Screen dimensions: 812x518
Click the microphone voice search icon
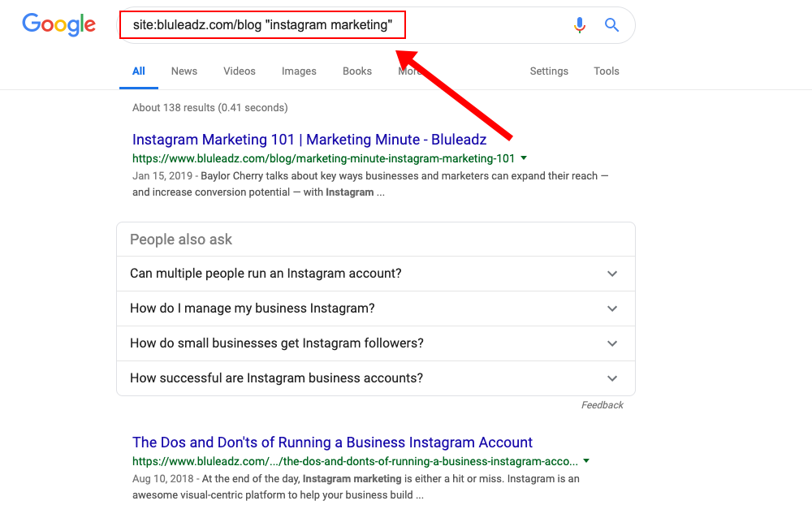point(580,25)
